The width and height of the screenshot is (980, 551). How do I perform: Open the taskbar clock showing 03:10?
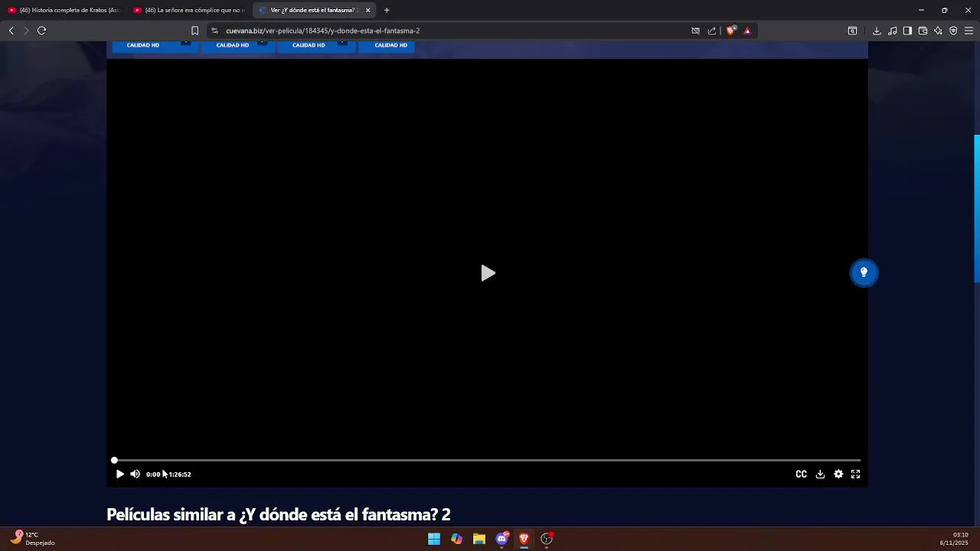954,539
